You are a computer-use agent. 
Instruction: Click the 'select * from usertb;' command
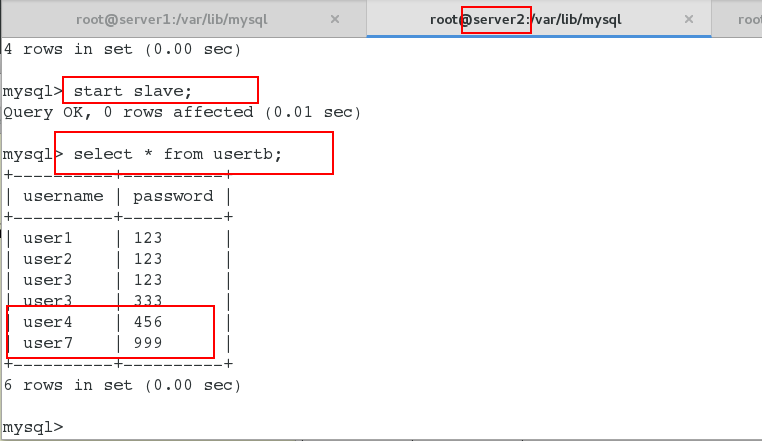177,154
